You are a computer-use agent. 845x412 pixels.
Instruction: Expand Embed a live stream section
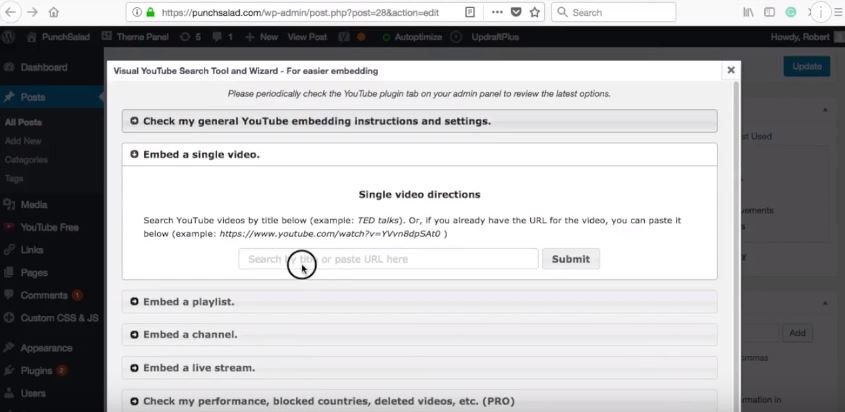(x=419, y=368)
